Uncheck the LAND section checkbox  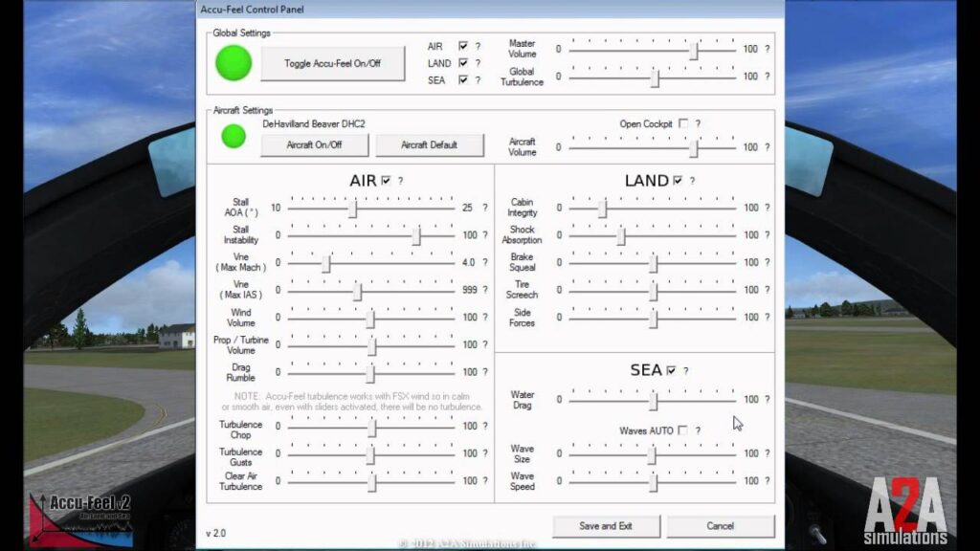[677, 180]
